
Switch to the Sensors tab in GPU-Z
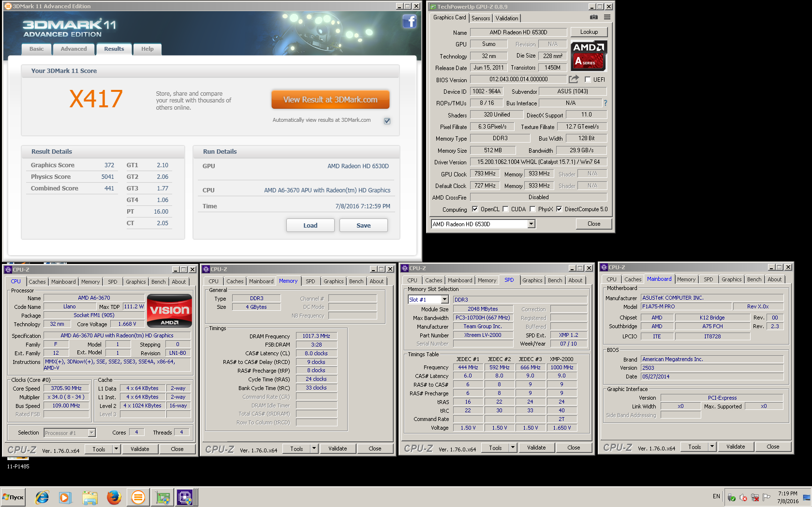coord(481,18)
